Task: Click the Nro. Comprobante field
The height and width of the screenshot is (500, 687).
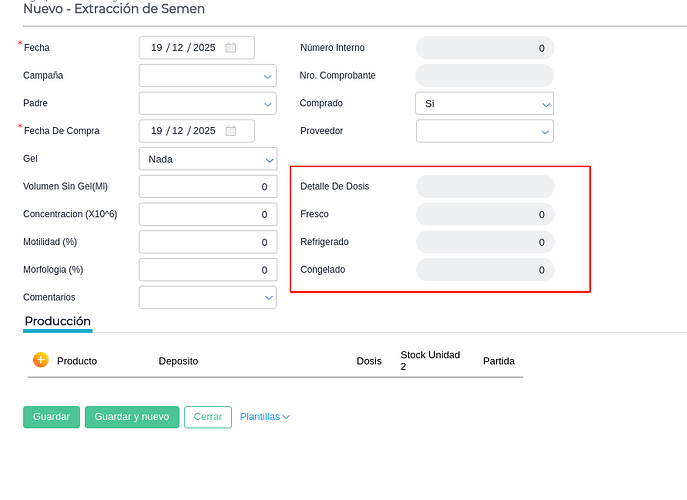Action: (x=484, y=76)
